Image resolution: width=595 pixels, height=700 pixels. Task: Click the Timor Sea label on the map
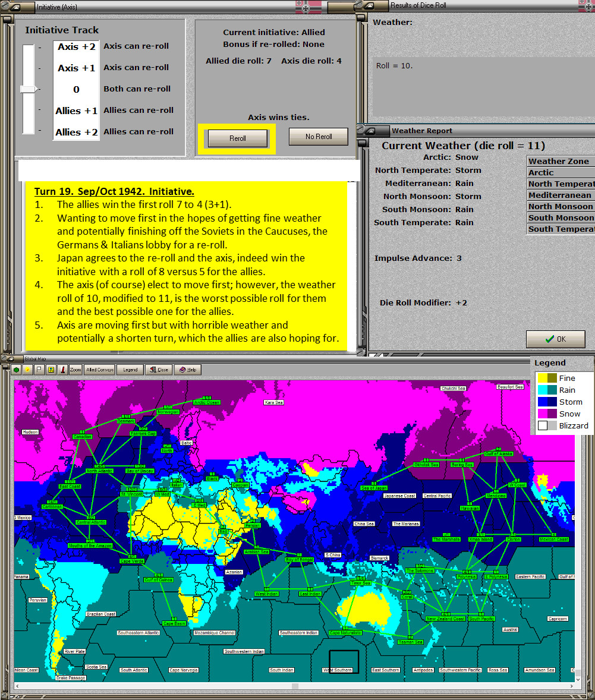click(x=360, y=583)
